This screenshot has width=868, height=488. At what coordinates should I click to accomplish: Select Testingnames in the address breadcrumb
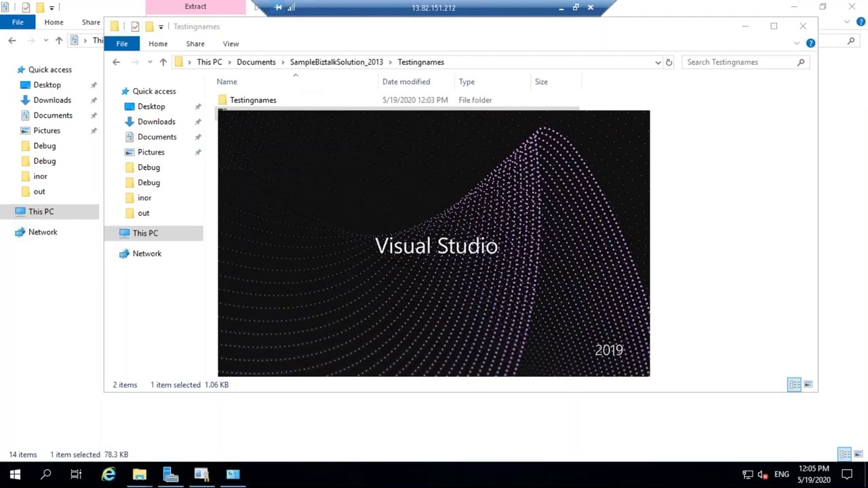(420, 62)
